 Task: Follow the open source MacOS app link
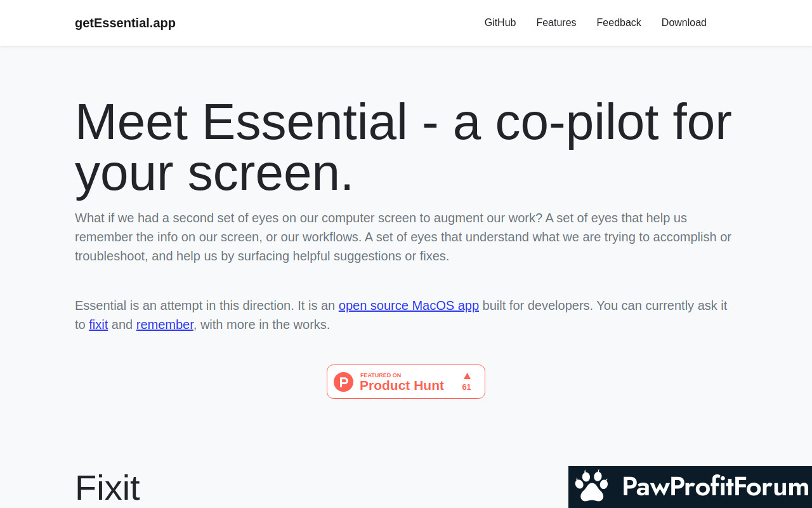tap(409, 305)
